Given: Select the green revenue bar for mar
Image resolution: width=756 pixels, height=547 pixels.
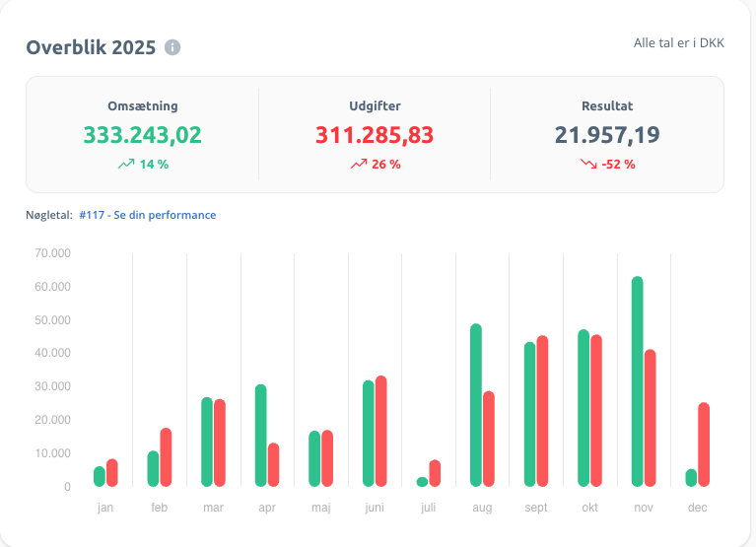Looking at the screenshot, I should [207, 442].
